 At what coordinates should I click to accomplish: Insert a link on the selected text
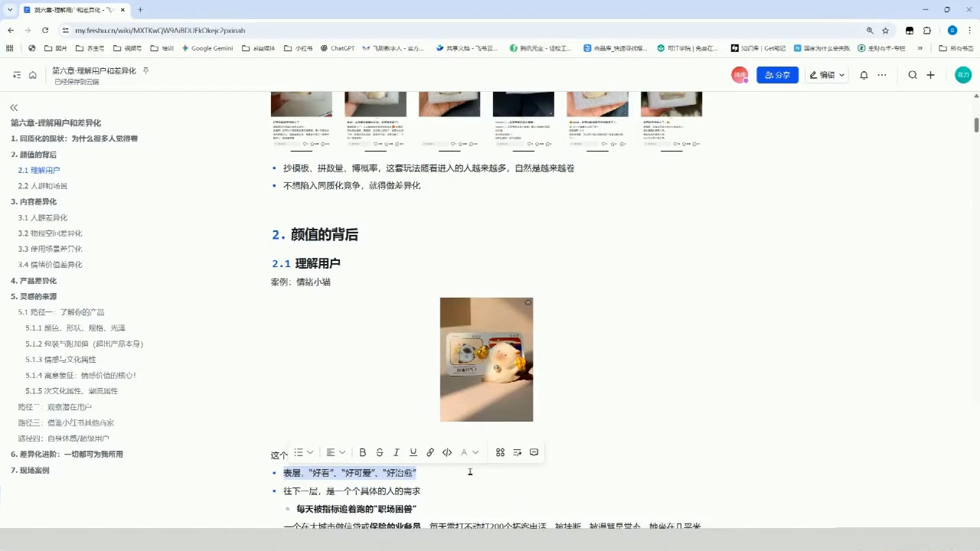pyautogui.click(x=430, y=452)
